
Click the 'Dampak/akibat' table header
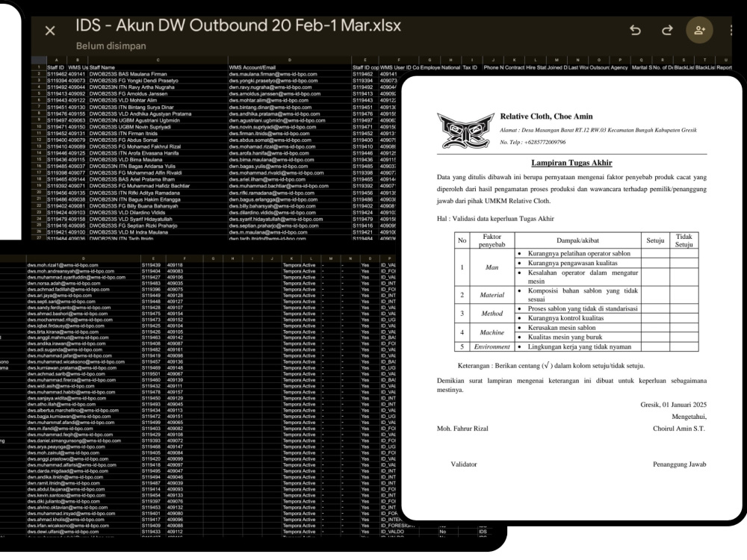[578, 240]
